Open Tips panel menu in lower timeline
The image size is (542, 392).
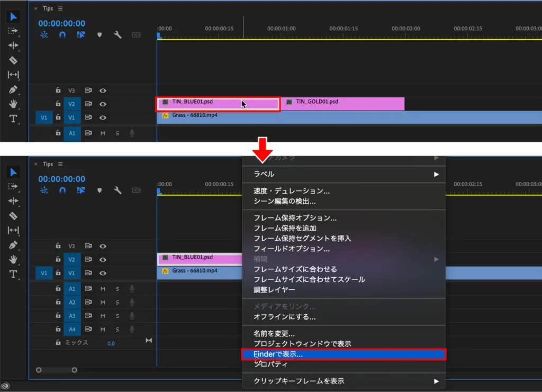click(60, 164)
